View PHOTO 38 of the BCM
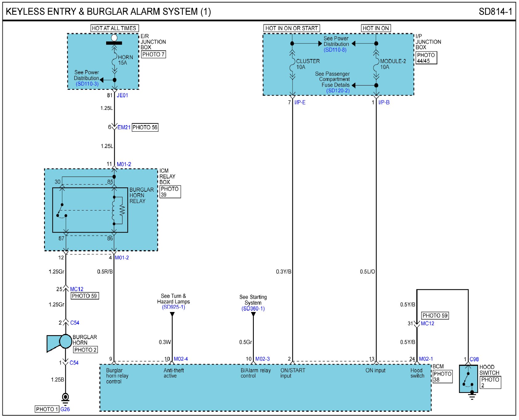519x420 pixels. tap(442, 377)
